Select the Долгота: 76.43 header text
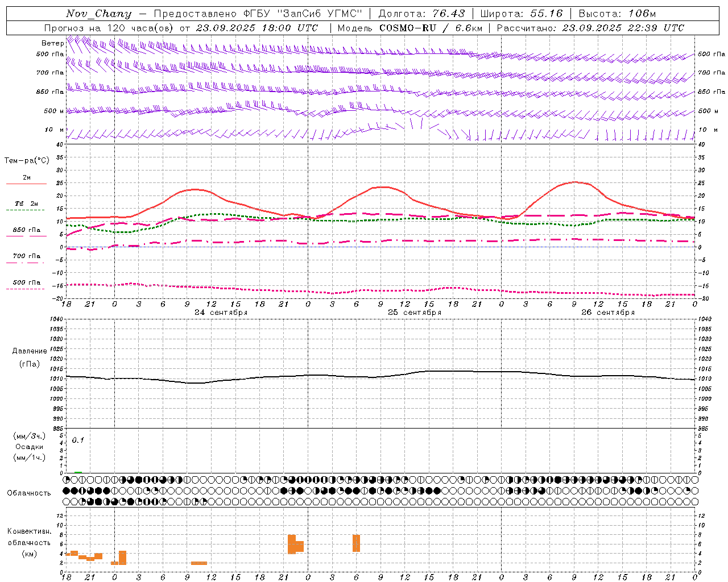This screenshot has width=728, height=582. pos(421,14)
